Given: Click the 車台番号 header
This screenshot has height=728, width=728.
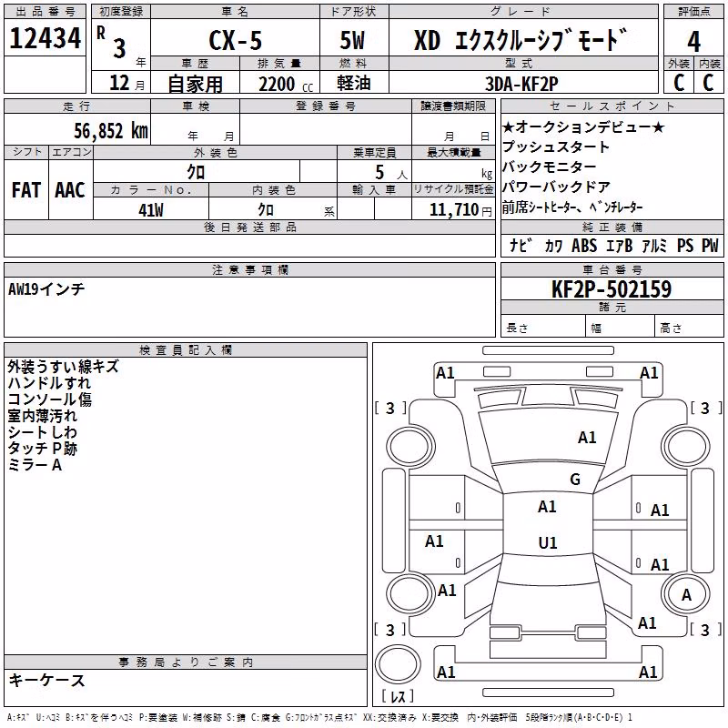Looking at the screenshot, I should (612, 269).
